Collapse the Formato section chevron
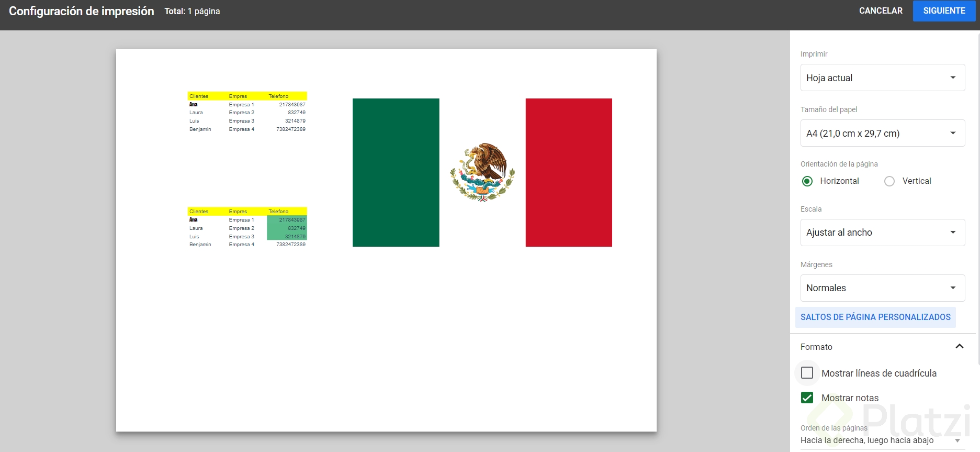The height and width of the screenshot is (452, 980). point(960,346)
